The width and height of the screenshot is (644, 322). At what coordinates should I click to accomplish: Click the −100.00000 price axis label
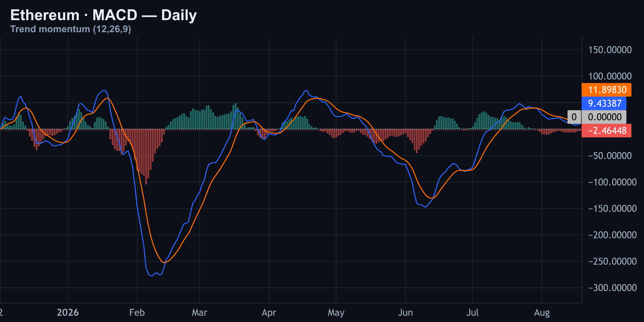tap(612, 182)
